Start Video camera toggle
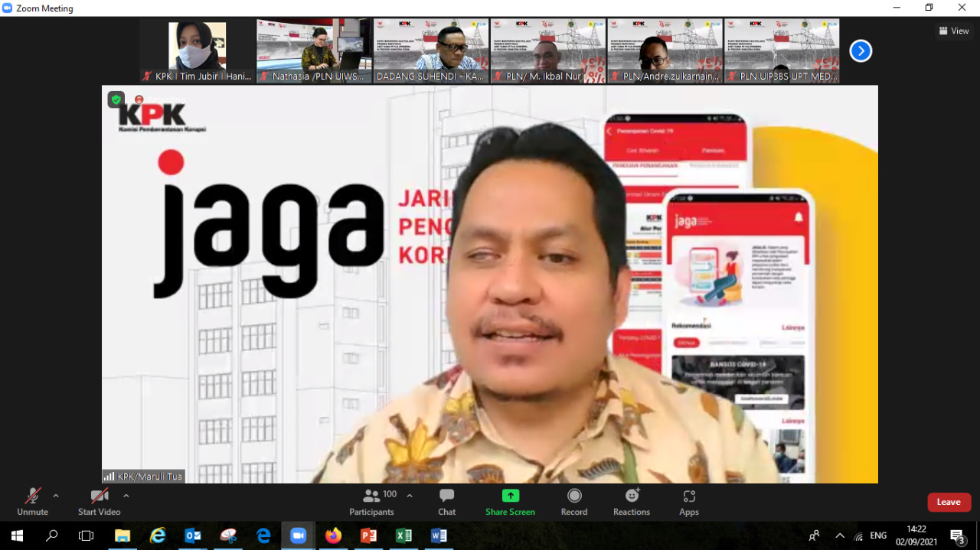Screen dimensions: 980x550 [100, 502]
